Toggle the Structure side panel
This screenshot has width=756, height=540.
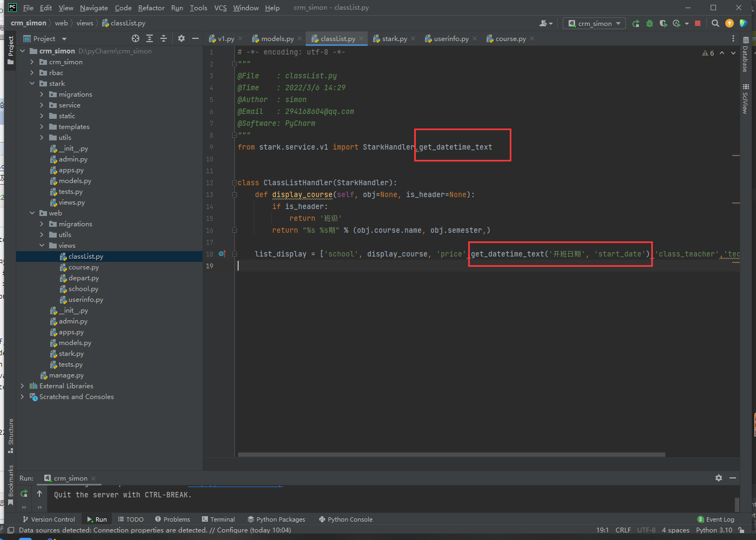(11, 435)
